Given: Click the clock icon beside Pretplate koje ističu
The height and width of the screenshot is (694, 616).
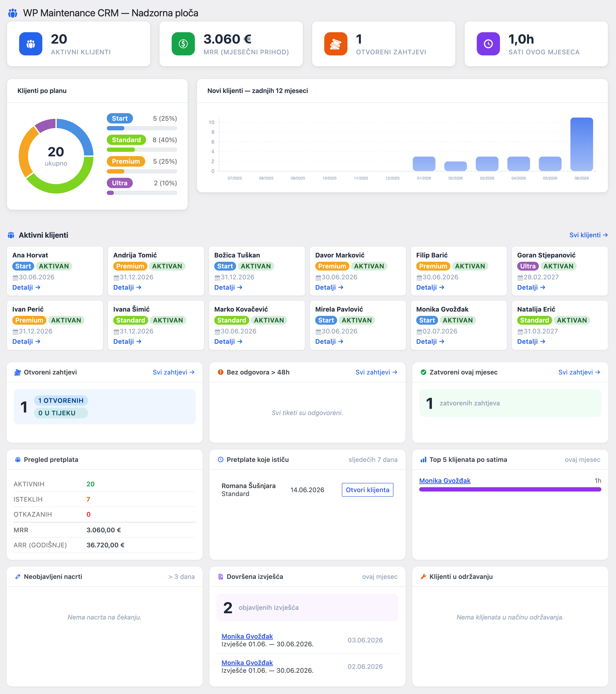Looking at the screenshot, I should point(220,459).
